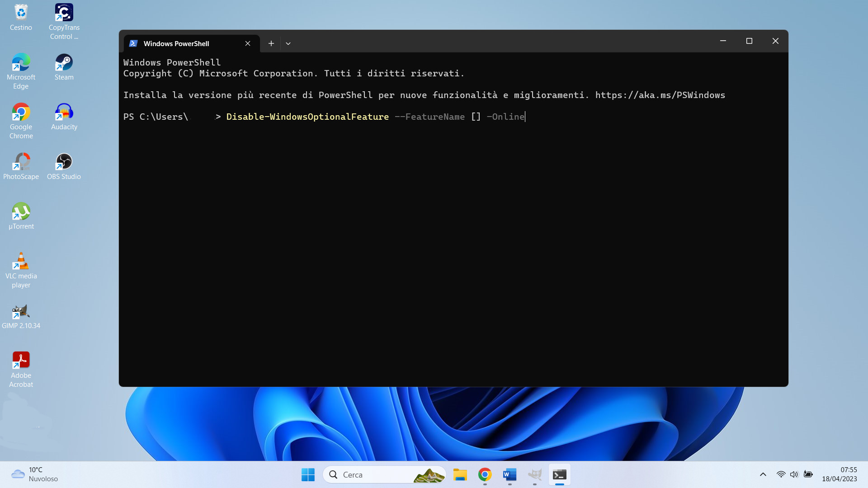This screenshot has width=868, height=488.
Task: Open volume control from the system tray
Action: tap(794, 474)
